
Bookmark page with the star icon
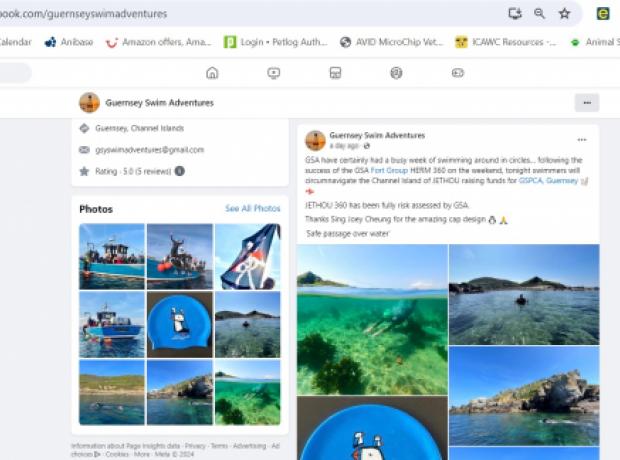pos(564,13)
